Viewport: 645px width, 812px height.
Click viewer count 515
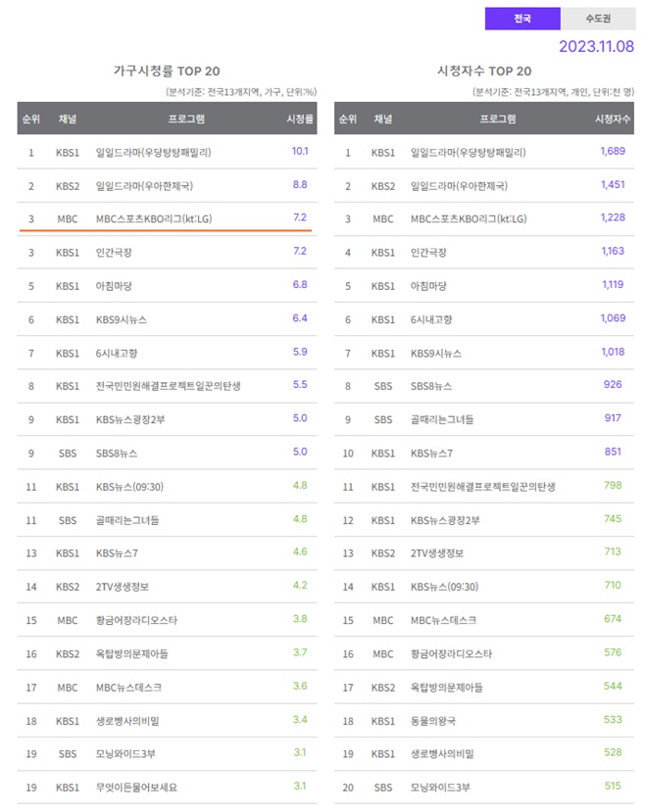[x=613, y=787]
